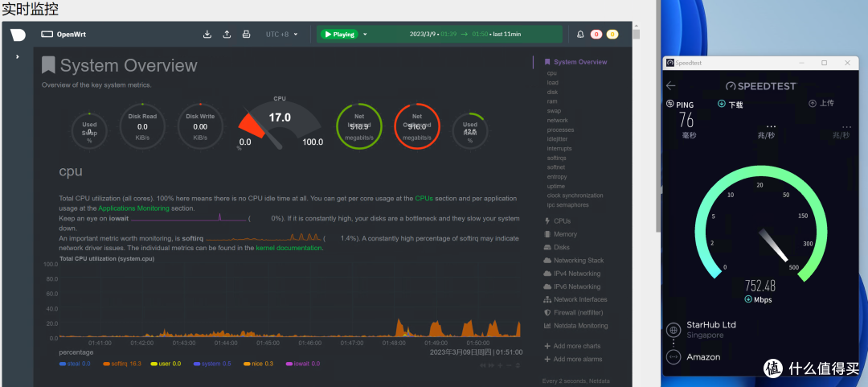Click the Applications Monitoring link
868x387 pixels.
coord(133,208)
